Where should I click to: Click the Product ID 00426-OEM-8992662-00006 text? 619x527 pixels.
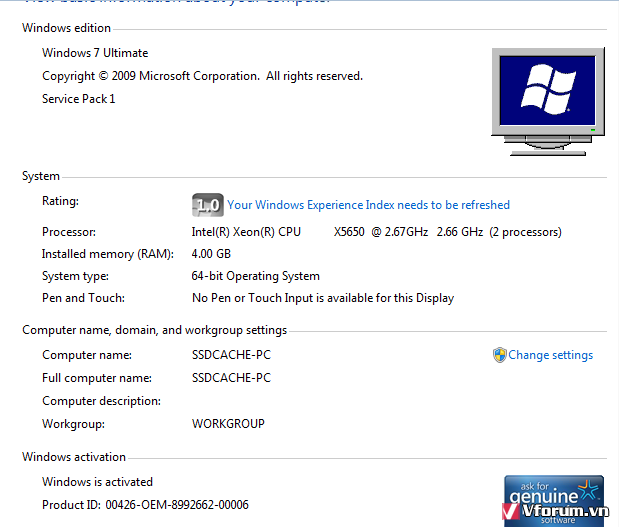145,504
